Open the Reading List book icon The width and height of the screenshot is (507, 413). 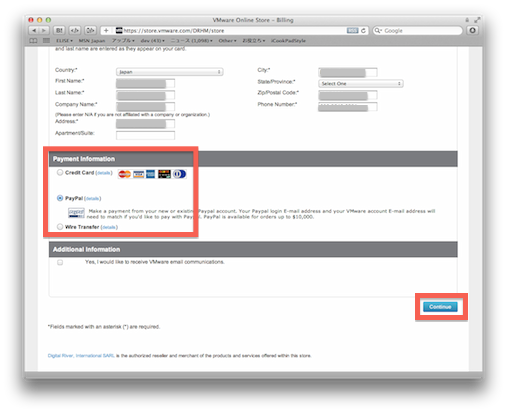(33, 41)
